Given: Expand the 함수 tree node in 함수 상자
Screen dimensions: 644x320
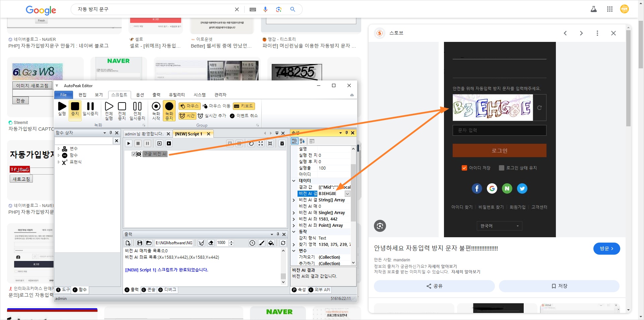Looking at the screenshot, I should pyautogui.click(x=59, y=155).
